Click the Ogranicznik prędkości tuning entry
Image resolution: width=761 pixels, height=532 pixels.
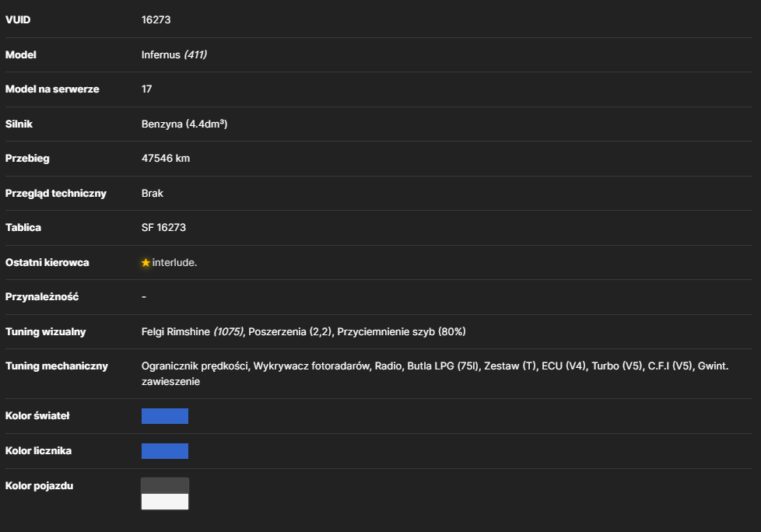pos(195,366)
